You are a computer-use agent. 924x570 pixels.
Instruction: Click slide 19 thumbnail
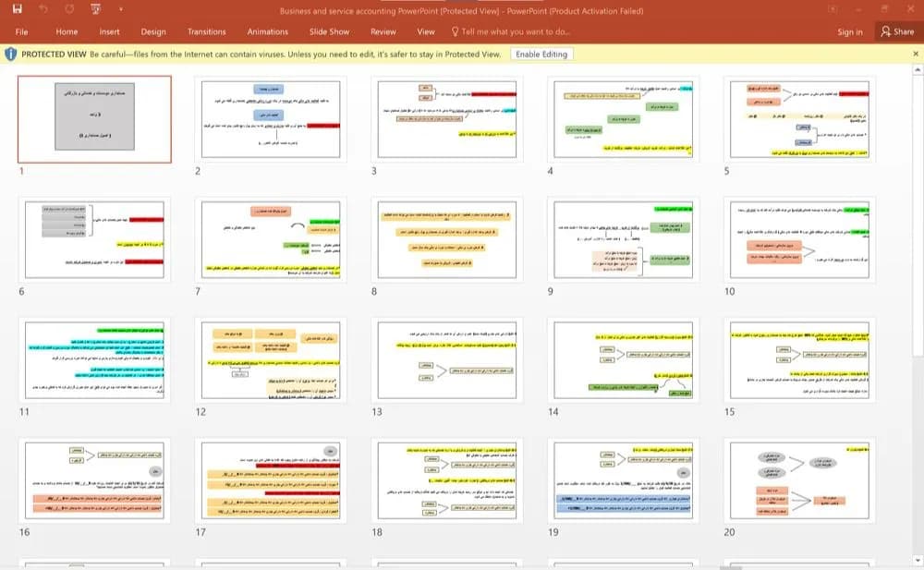coord(623,480)
